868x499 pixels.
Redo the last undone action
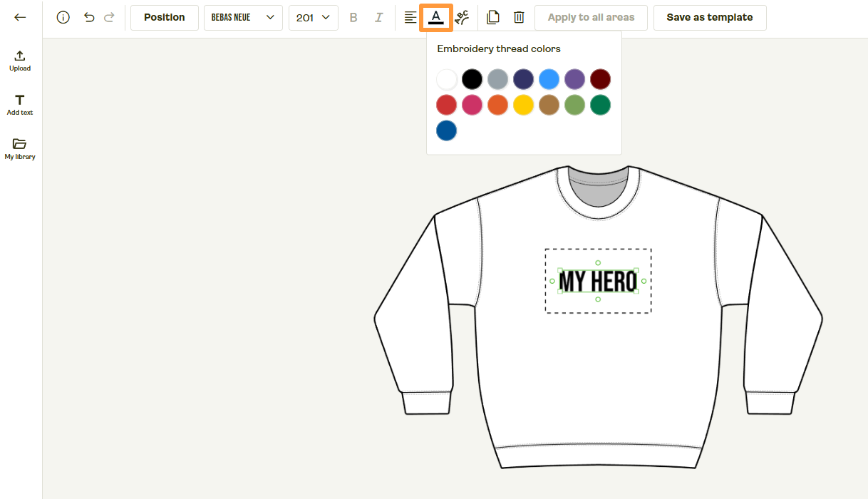click(110, 17)
